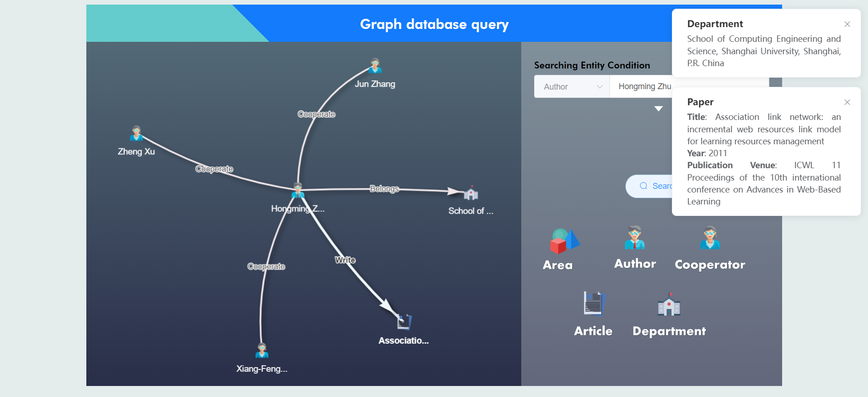Select the Zheng Xu author node icon
This screenshot has height=397, width=868.
pos(136,133)
